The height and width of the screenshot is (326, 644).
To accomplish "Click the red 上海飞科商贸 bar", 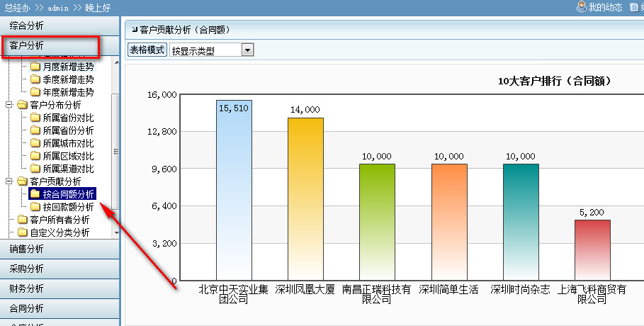I will click(x=592, y=250).
